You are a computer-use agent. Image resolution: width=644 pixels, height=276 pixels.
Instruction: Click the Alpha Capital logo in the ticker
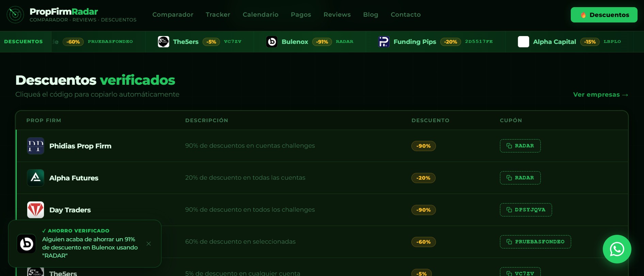click(523, 42)
